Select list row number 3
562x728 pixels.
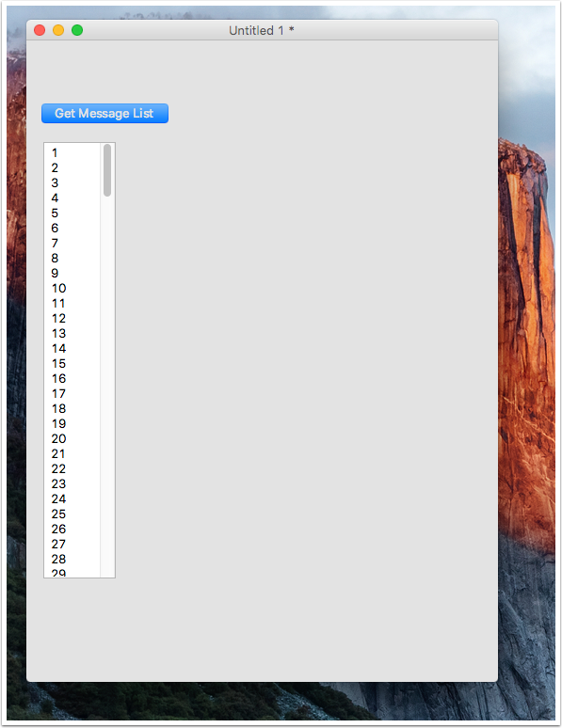tap(72, 182)
